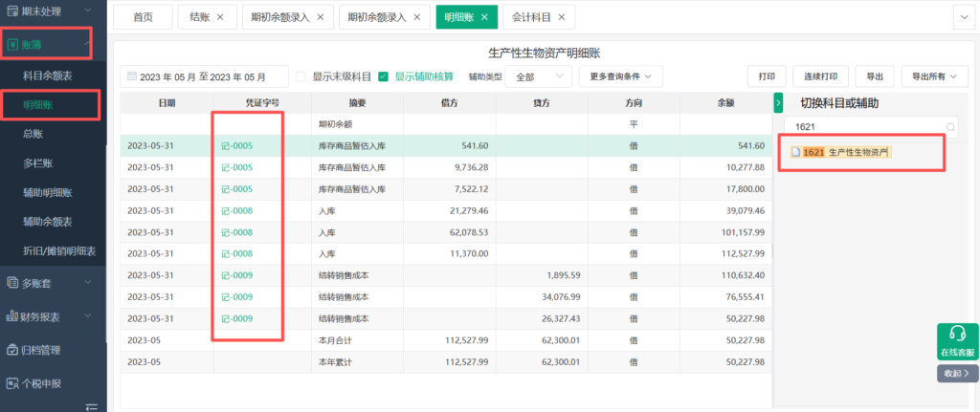Uncheck the 显示辅助核算 checkbox
The image size is (980, 412).
pos(383,76)
